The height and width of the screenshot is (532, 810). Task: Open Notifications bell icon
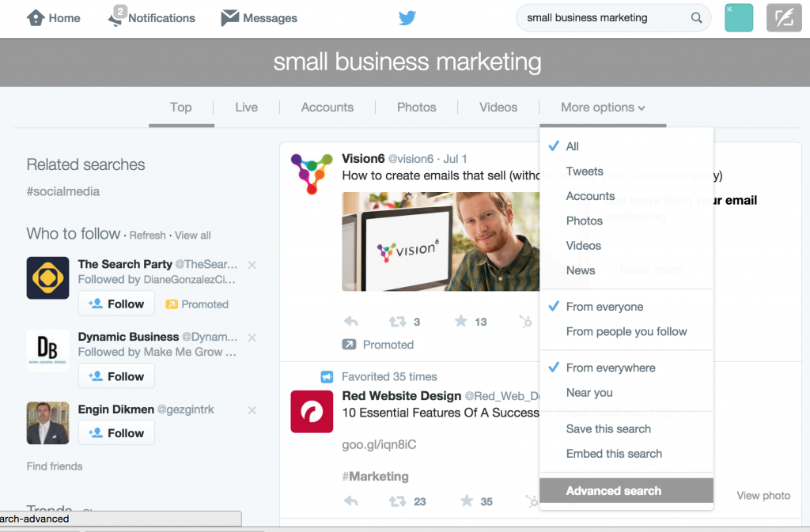click(117, 17)
